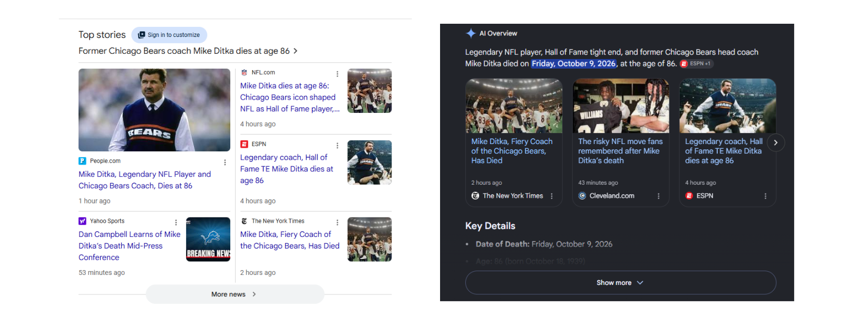Viewport: 868px width, 325px height.
Task: Click the NFL.com source icon
Action: coord(244,73)
